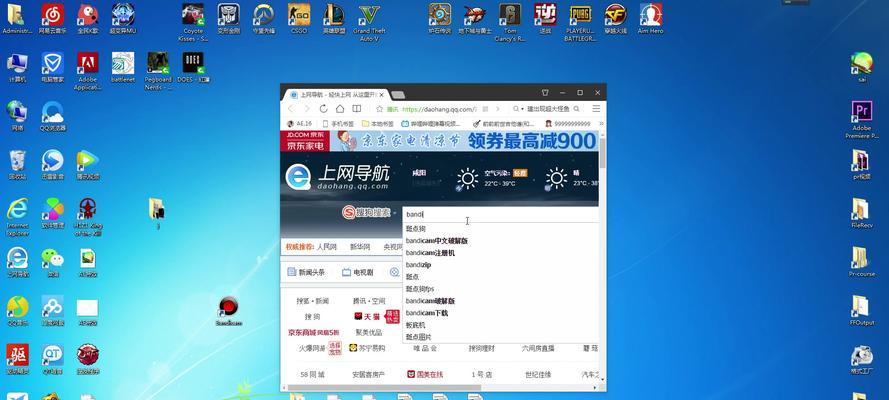Open Aim Hero desktop shortcut
This screenshot has width=889, height=400.
(x=650, y=19)
